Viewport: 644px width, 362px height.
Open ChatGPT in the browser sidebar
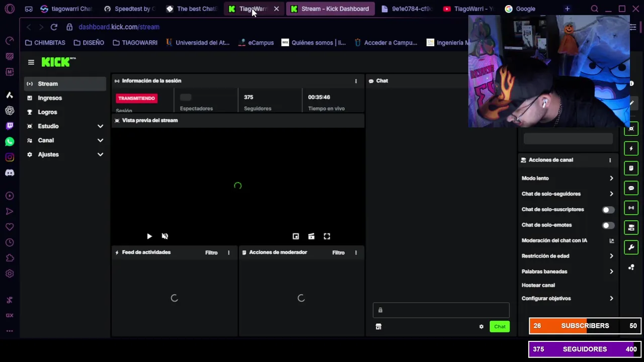point(10,111)
